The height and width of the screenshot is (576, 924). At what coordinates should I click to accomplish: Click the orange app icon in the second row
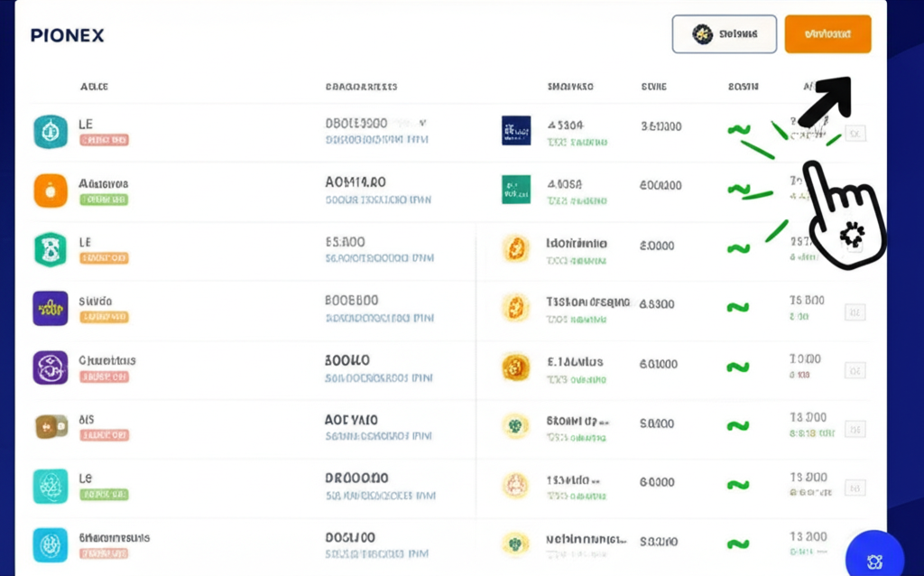click(x=50, y=190)
